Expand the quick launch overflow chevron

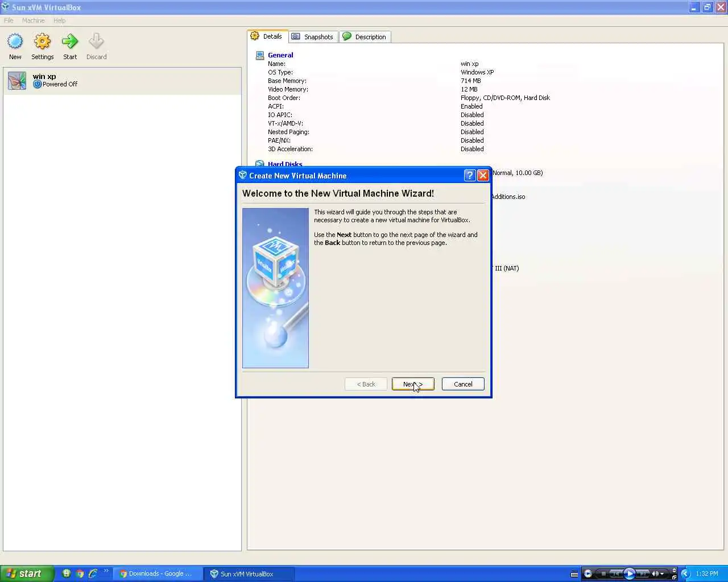click(106, 571)
